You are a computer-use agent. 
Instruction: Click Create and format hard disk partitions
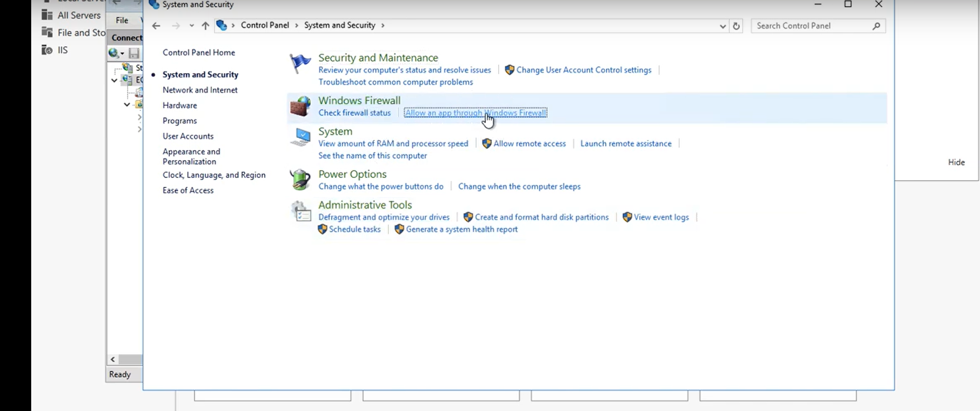542,217
